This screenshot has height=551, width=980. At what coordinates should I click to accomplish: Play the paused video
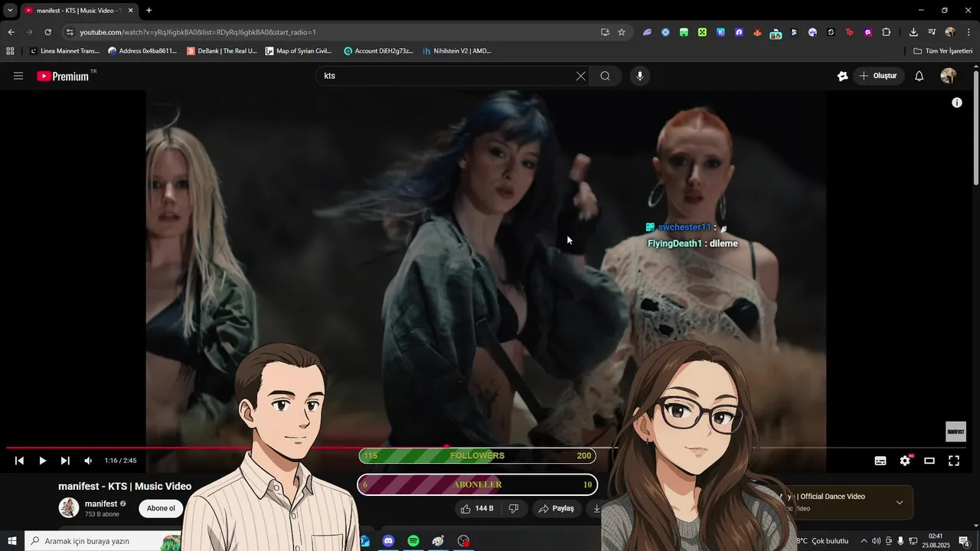42,461
